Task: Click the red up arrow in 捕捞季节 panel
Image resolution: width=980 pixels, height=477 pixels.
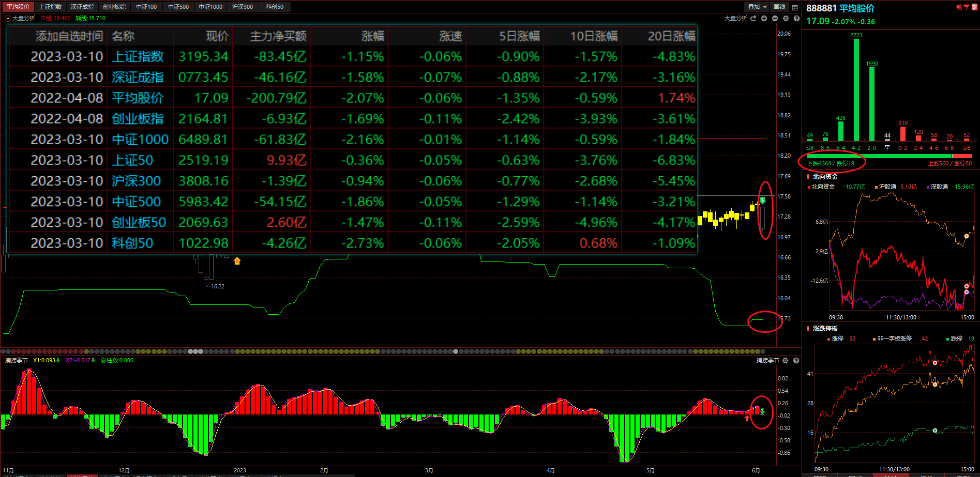Action: (747, 418)
